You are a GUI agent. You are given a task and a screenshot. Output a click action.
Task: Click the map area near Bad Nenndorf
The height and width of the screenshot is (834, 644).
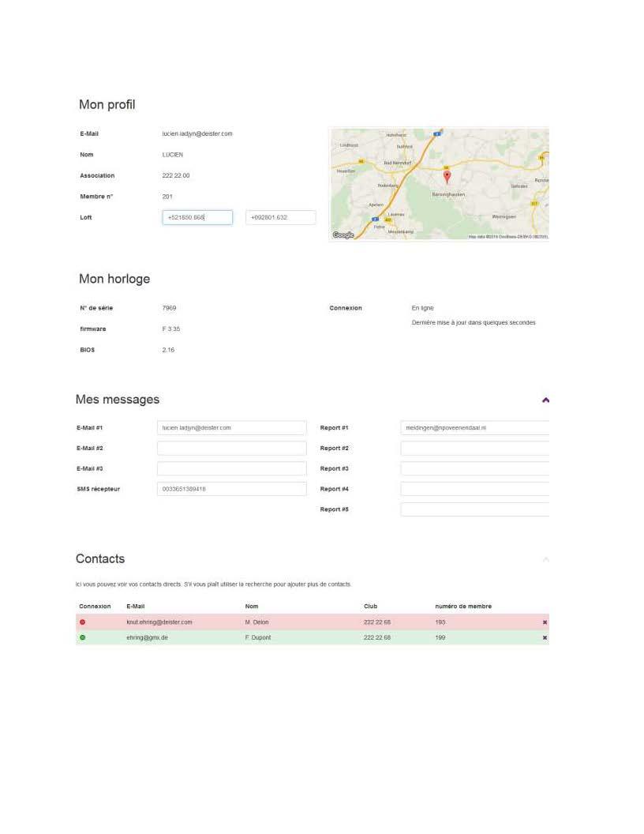point(398,163)
